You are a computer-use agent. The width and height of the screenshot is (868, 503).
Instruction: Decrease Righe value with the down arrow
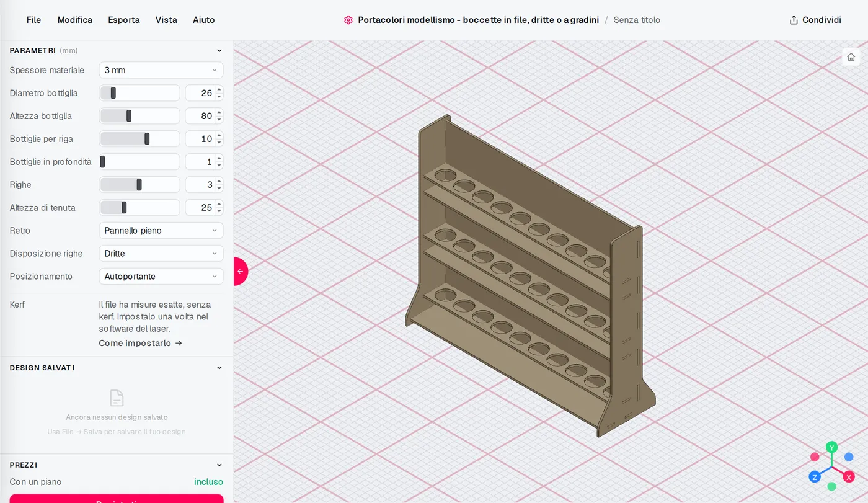pos(219,189)
